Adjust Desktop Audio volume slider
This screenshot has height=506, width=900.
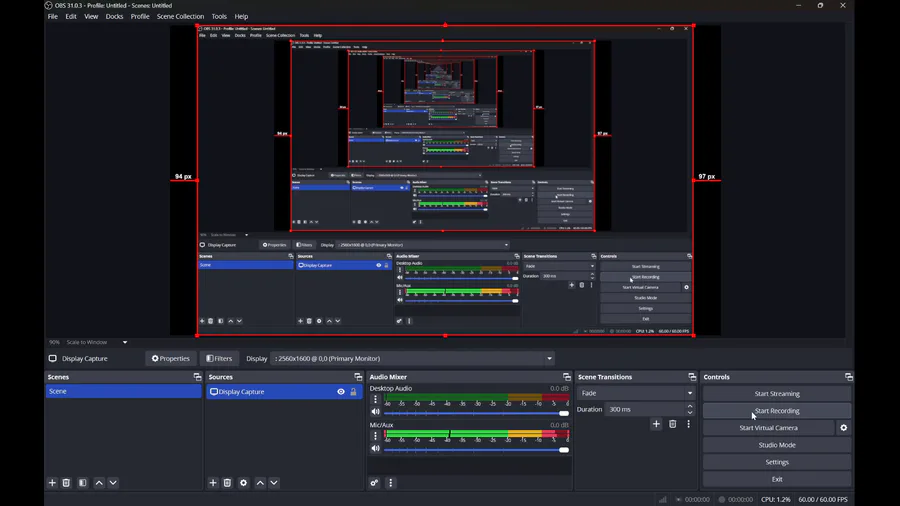476,413
